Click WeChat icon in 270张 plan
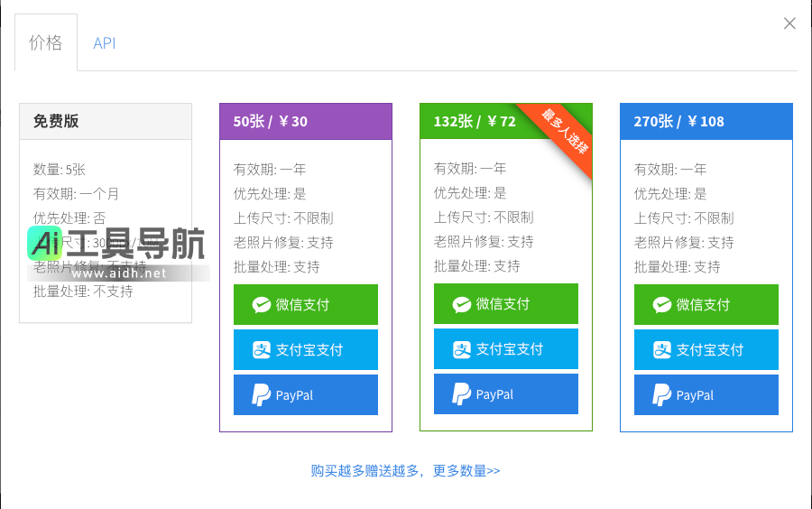 [662, 305]
